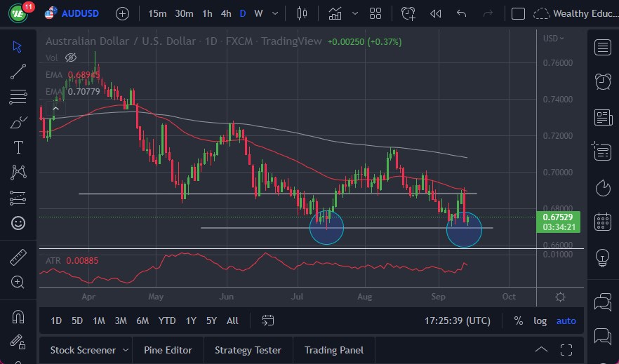Select the Text annotation tool

pos(18,147)
